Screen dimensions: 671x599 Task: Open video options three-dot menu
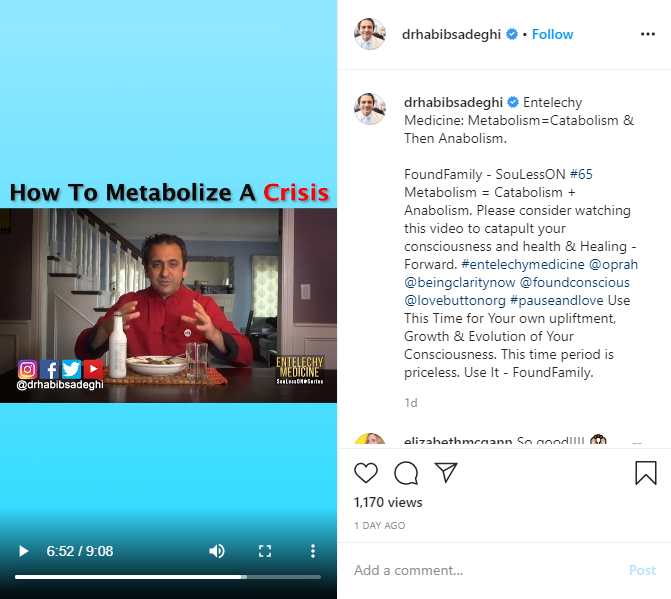313,551
